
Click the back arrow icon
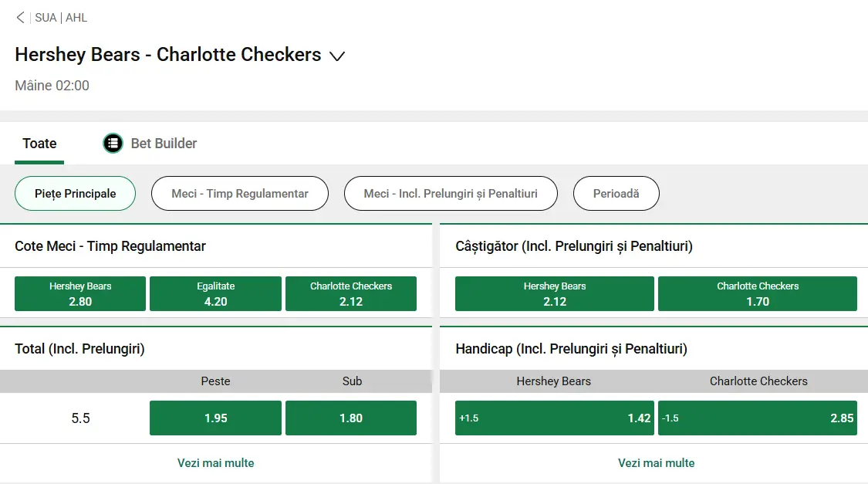pos(20,17)
